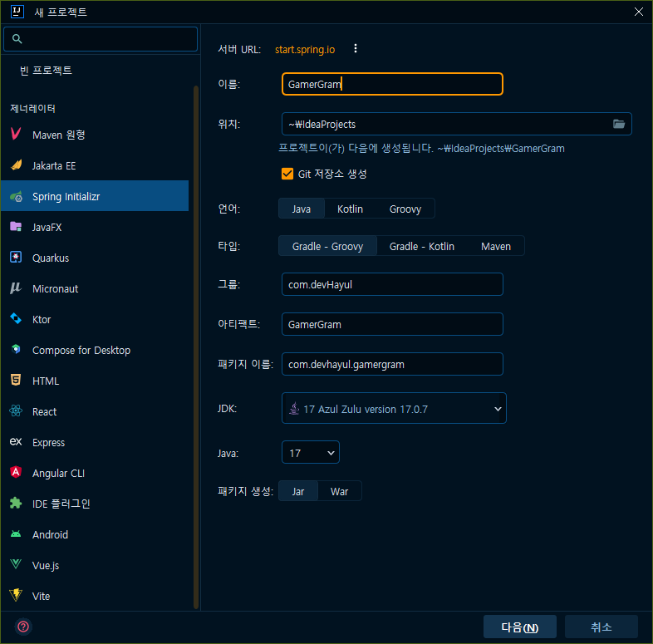This screenshot has width=653, height=644.
Task: Select Kotlin as language
Action: pos(350,209)
